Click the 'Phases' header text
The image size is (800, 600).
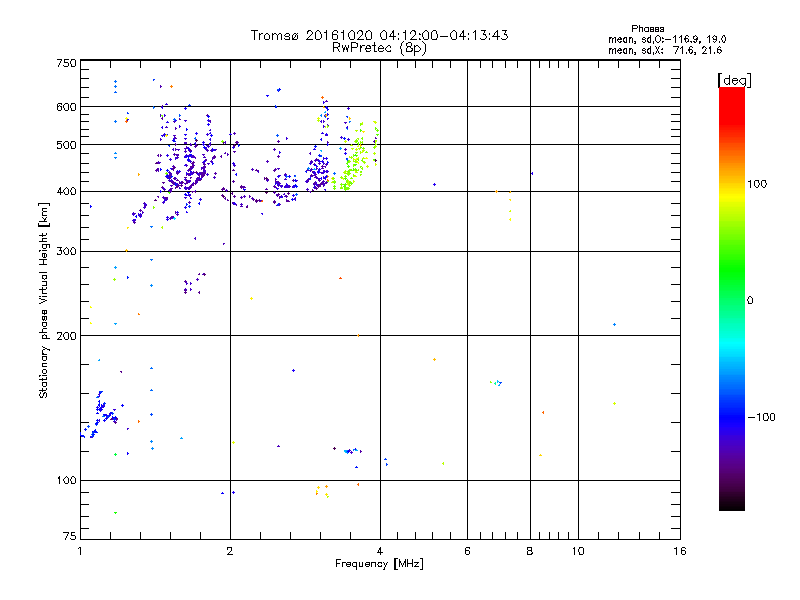647,29
